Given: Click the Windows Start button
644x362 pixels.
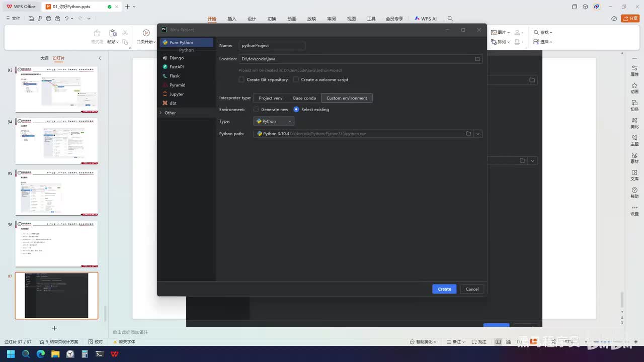Looking at the screenshot, I should 11,354.
